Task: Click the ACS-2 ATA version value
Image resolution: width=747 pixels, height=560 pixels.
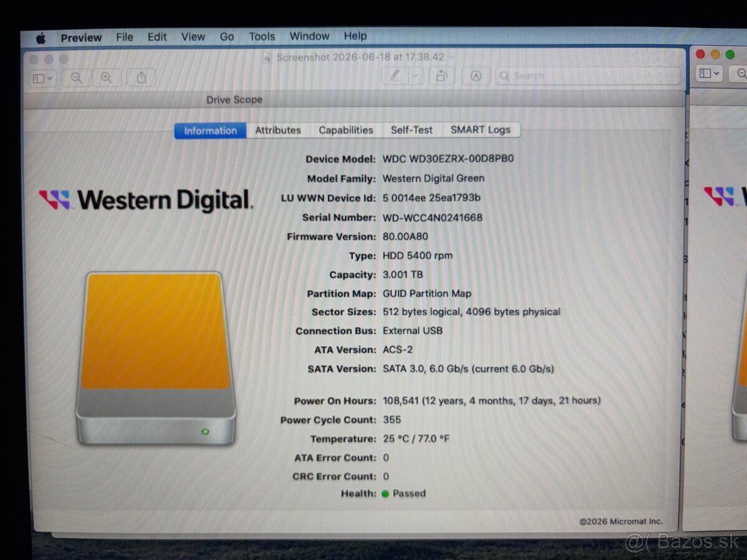Action: click(x=397, y=350)
